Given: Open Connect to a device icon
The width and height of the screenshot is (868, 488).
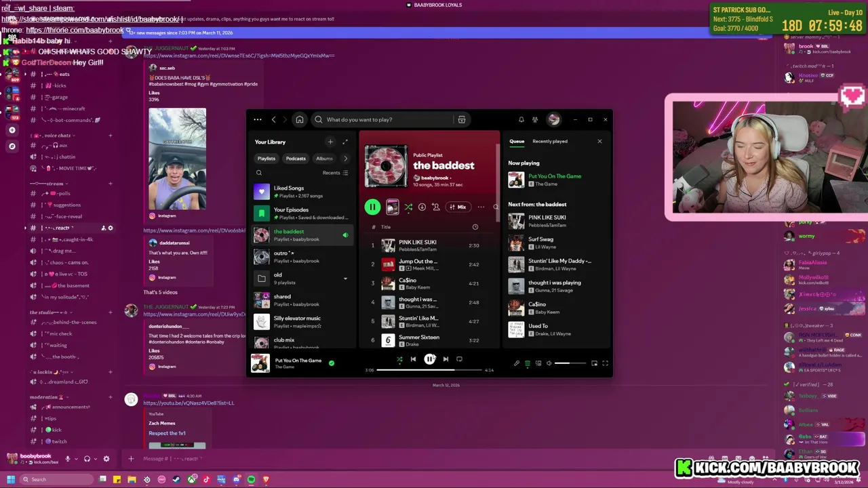Looking at the screenshot, I should pos(538,363).
